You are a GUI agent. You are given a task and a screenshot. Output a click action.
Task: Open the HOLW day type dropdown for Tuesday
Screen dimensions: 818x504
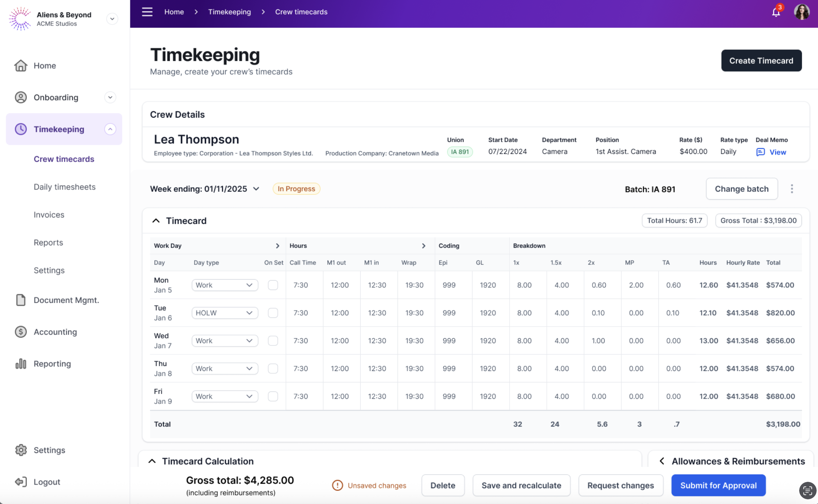pyautogui.click(x=224, y=313)
